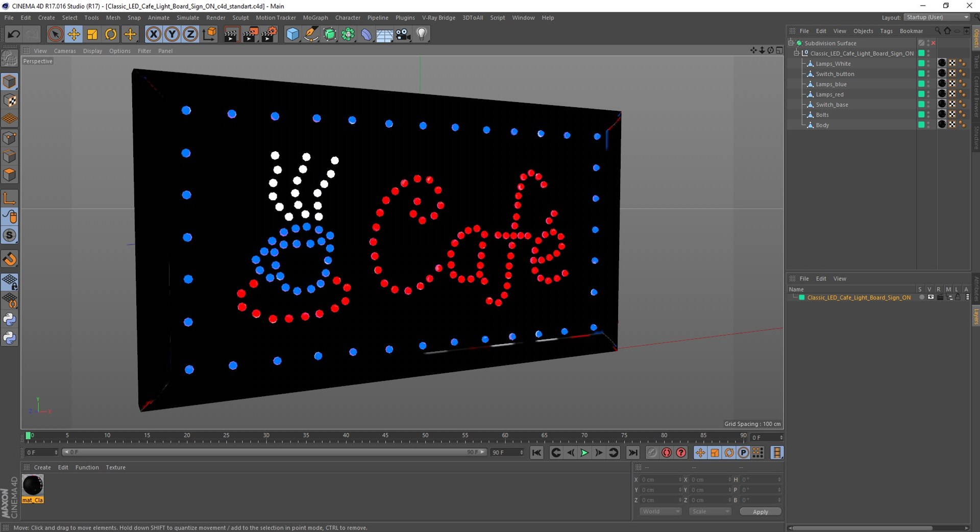Expand layer row in Layers manager
This screenshot has width=980, height=532.
coord(795,297)
